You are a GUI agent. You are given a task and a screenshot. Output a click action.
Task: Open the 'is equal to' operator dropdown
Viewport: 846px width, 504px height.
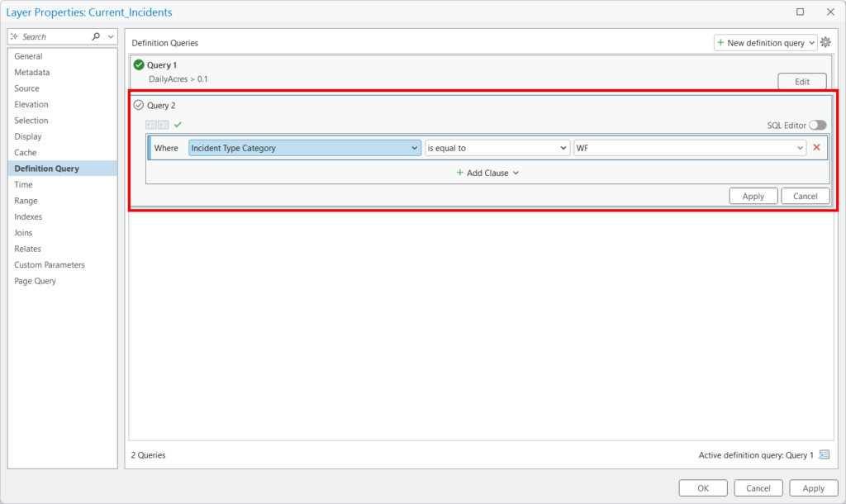click(497, 148)
